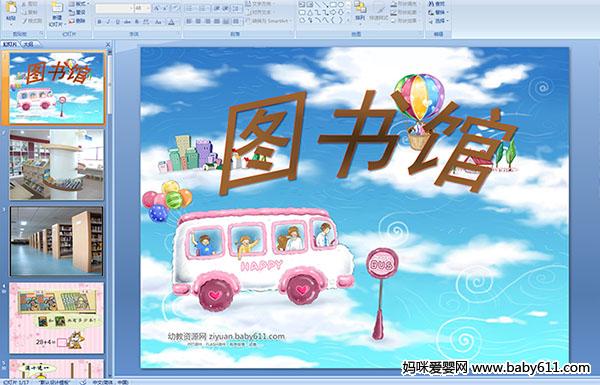Image resolution: width=600 pixels, height=385 pixels.
Task: Toggle Underline formatting in the ribbon
Action: click(117, 22)
